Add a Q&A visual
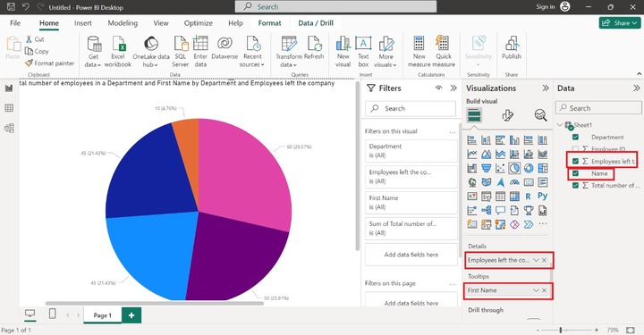Screen dimensions: 644x335 500,210
